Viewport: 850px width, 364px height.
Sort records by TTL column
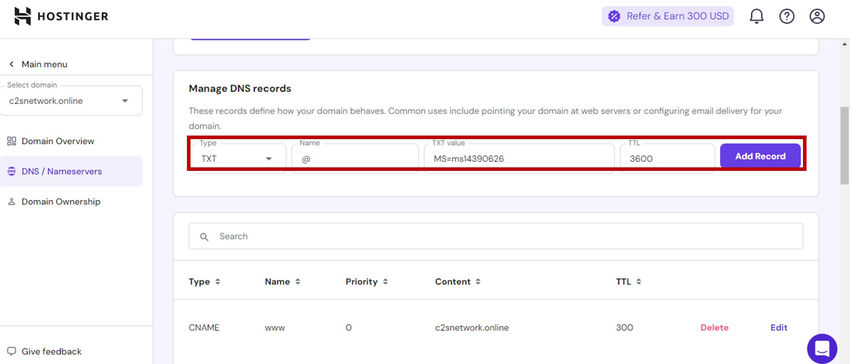(x=629, y=282)
